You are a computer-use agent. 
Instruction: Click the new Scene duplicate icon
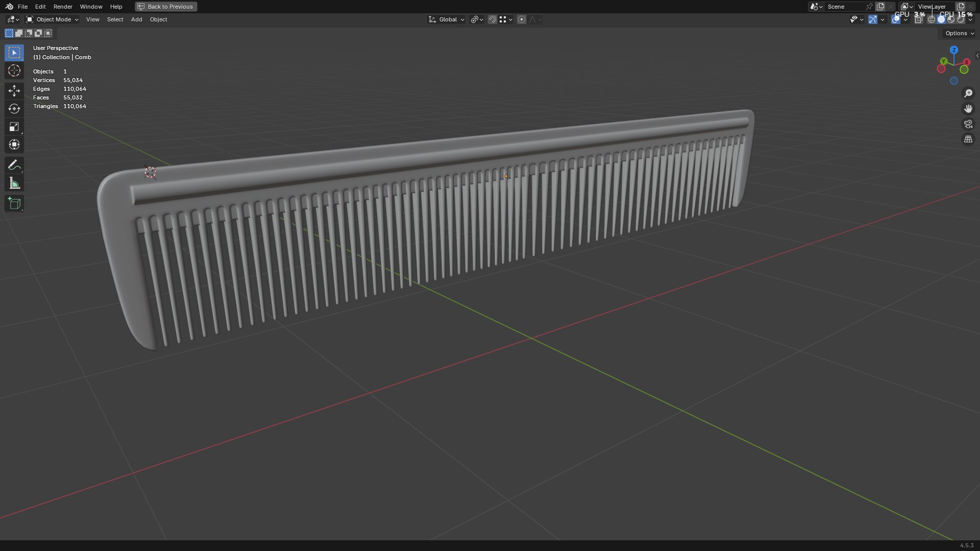pos(880,7)
